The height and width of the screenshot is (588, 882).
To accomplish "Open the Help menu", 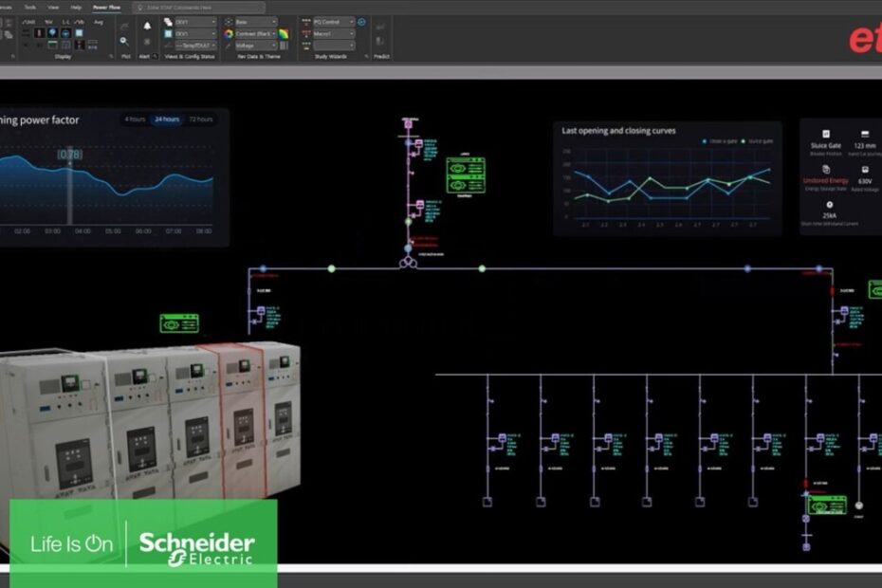I will [76, 7].
